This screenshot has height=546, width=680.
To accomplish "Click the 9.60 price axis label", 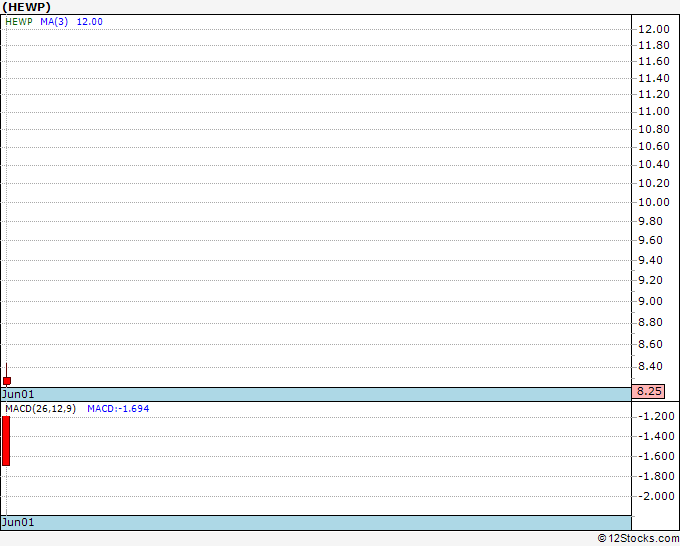I will point(650,240).
